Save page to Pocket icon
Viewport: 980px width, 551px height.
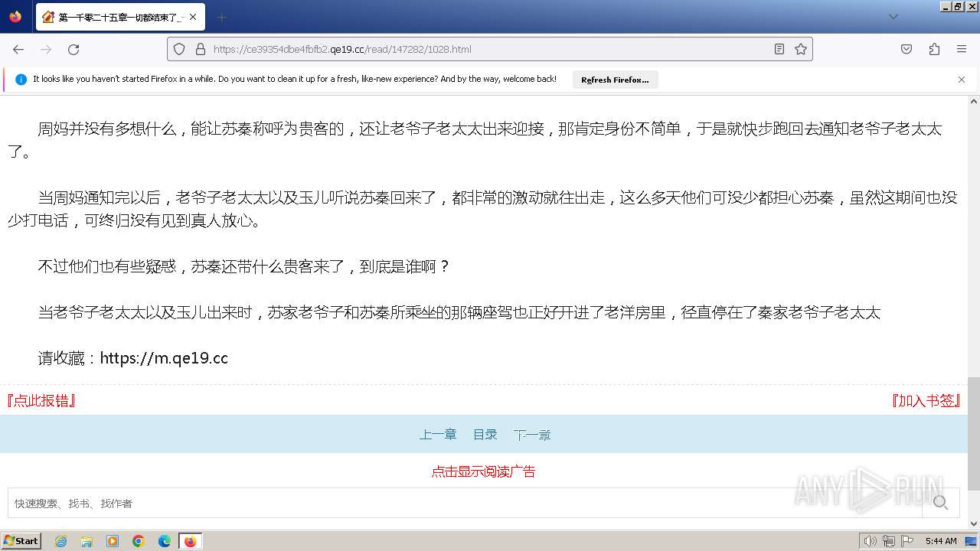[906, 49]
